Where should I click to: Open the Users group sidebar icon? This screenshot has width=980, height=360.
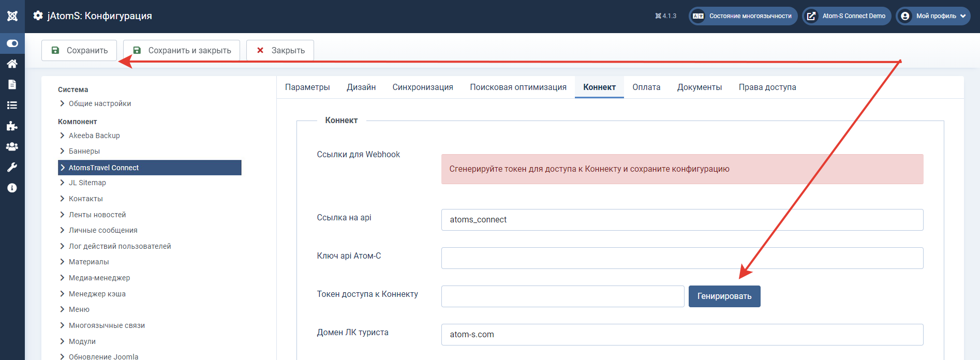(x=12, y=146)
